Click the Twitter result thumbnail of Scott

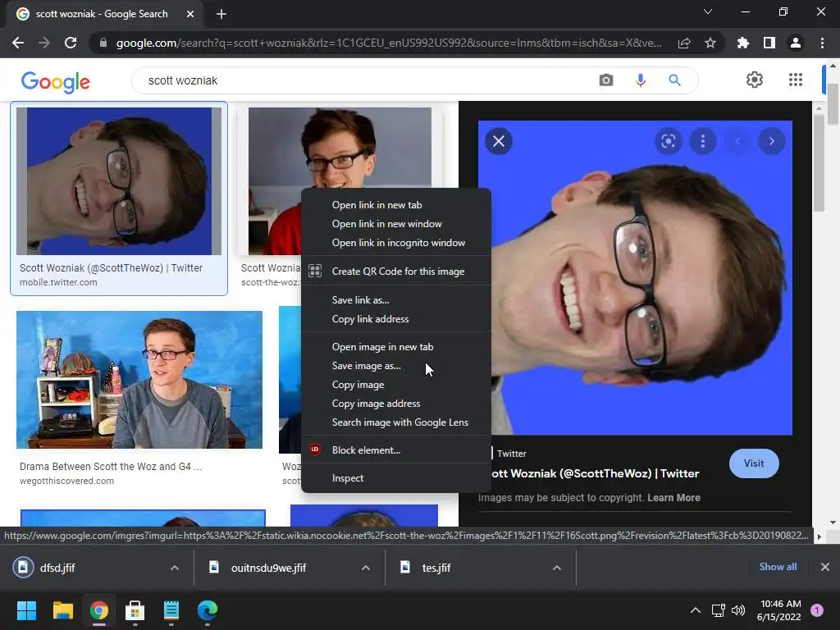tap(119, 181)
